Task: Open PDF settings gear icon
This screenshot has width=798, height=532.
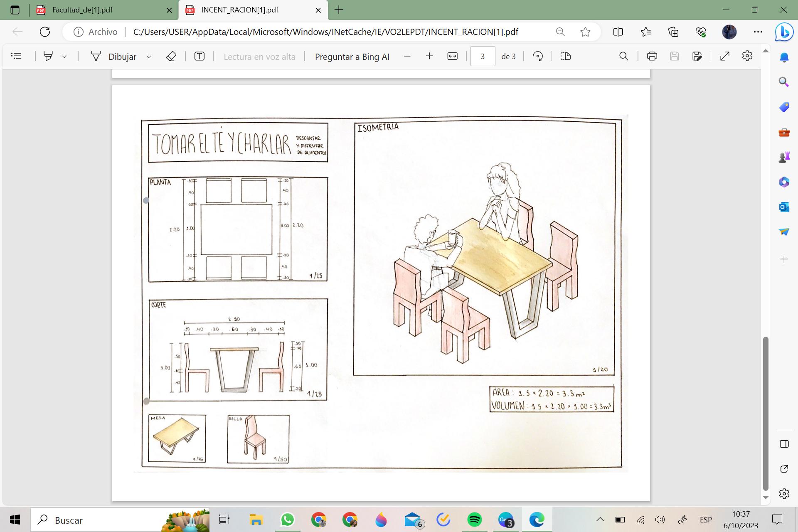Action: [x=747, y=56]
